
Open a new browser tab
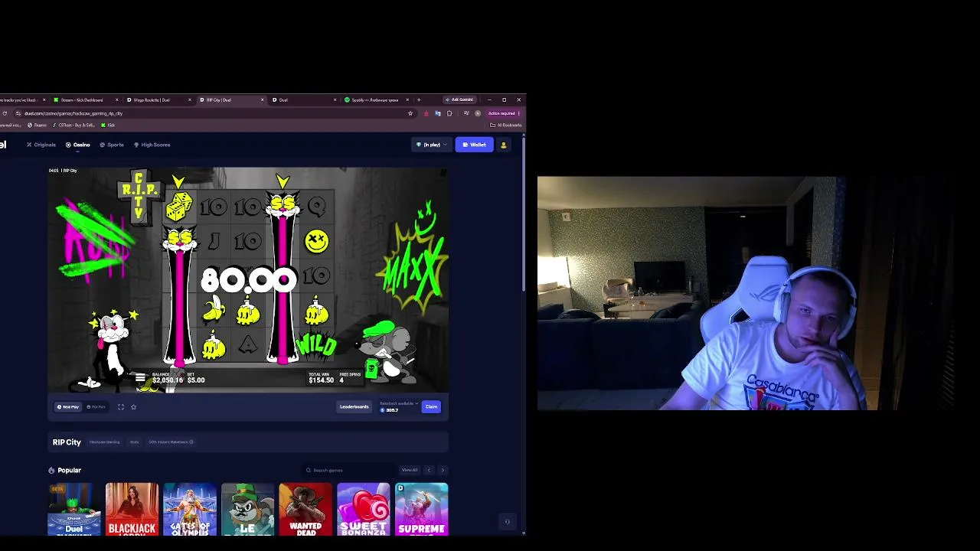pos(419,99)
